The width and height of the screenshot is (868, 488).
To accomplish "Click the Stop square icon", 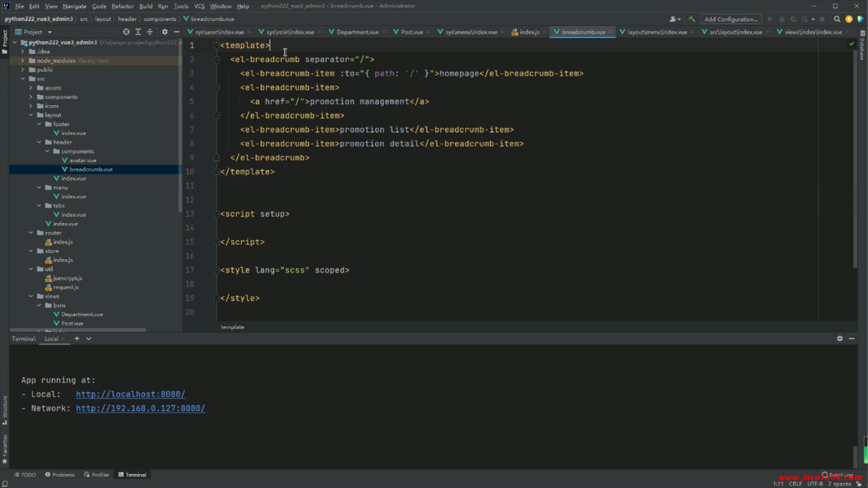I will 822,19.
